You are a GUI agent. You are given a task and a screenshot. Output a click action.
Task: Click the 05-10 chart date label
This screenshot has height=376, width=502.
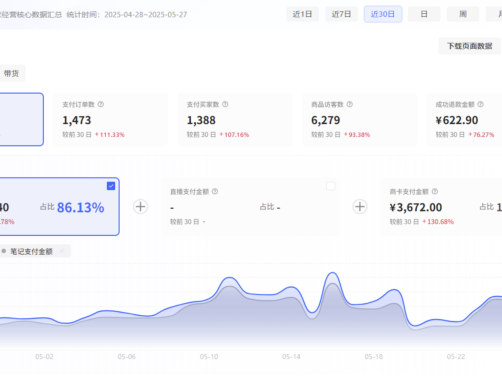coord(209,357)
